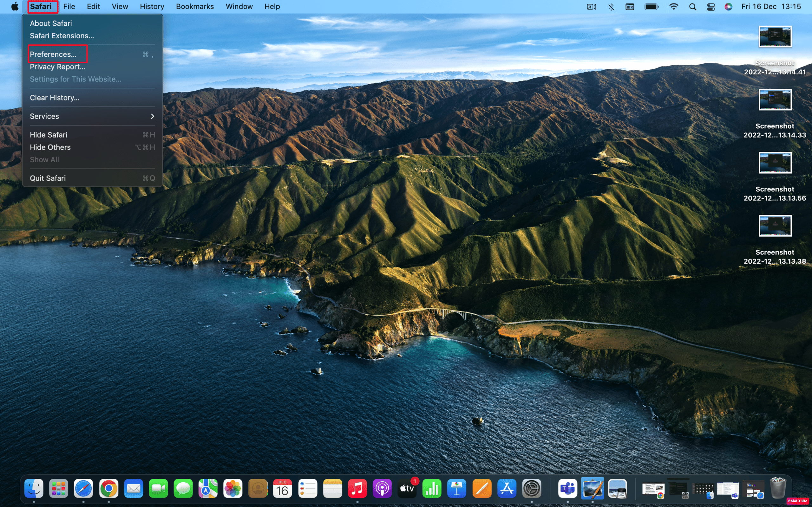Screen dimensions: 812x507
Task: Click the App Store dock icon
Action: coord(507,489)
